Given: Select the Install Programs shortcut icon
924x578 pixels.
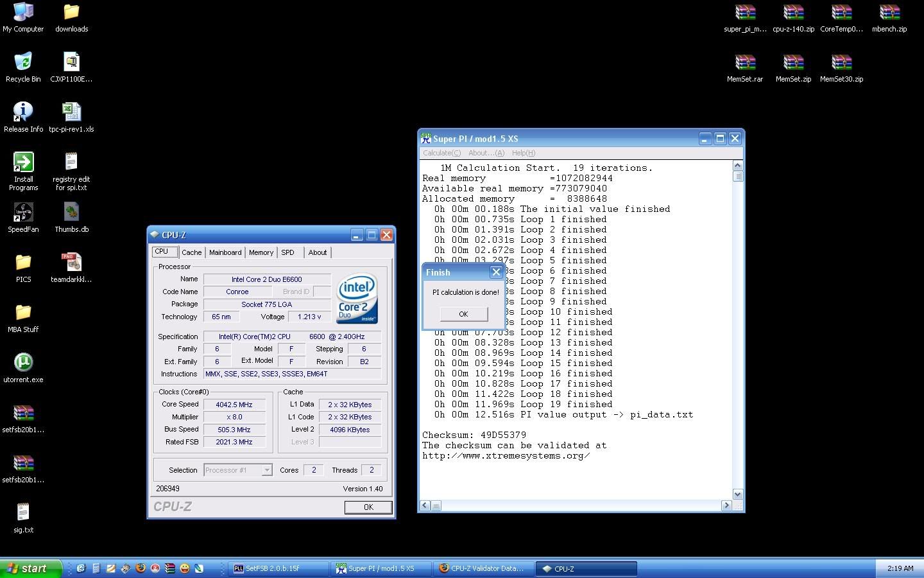Looking at the screenshot, I should pyautogui.click(x=23, y=171).
